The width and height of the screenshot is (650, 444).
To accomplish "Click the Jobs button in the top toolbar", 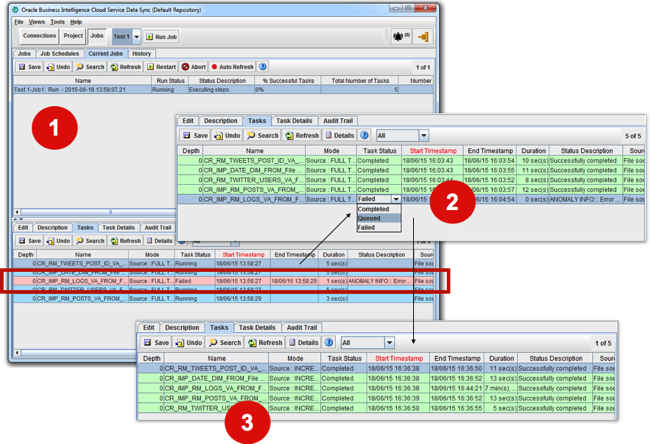I will click(97, 36).
